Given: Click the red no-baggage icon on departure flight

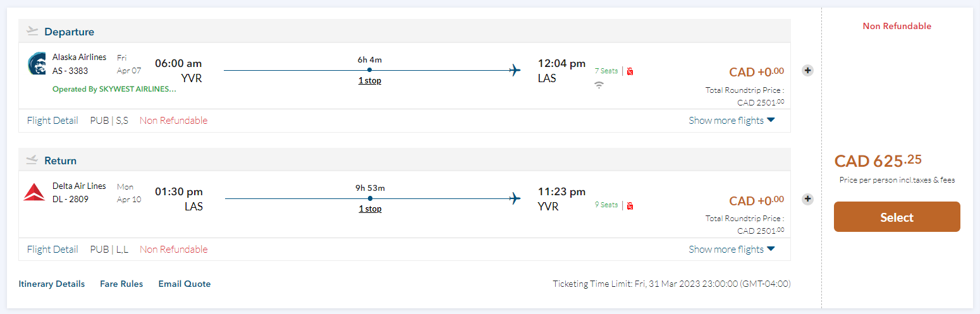Looking at the screenshot, I should click(x=630, y=71).
